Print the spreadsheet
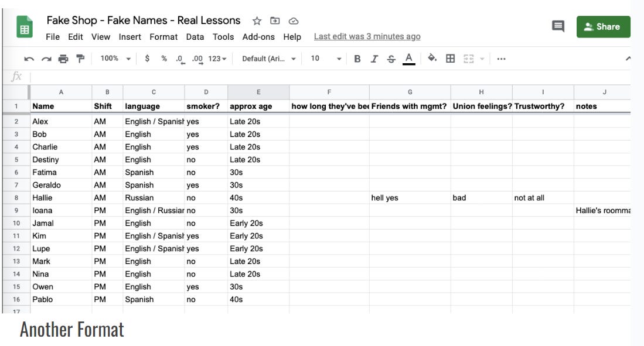The height and width of the screenshot is (346, 644). [x=63, y=59]
